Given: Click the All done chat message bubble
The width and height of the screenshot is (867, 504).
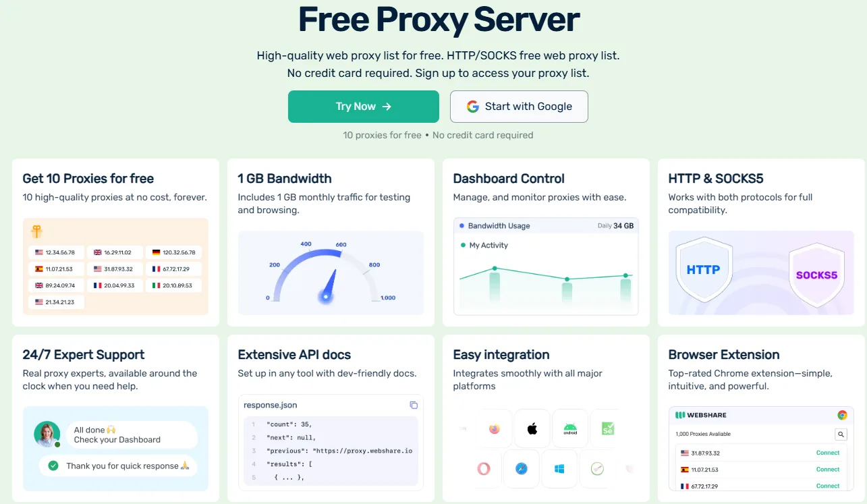Looking at the screenshot, I should tap(132, 435).
